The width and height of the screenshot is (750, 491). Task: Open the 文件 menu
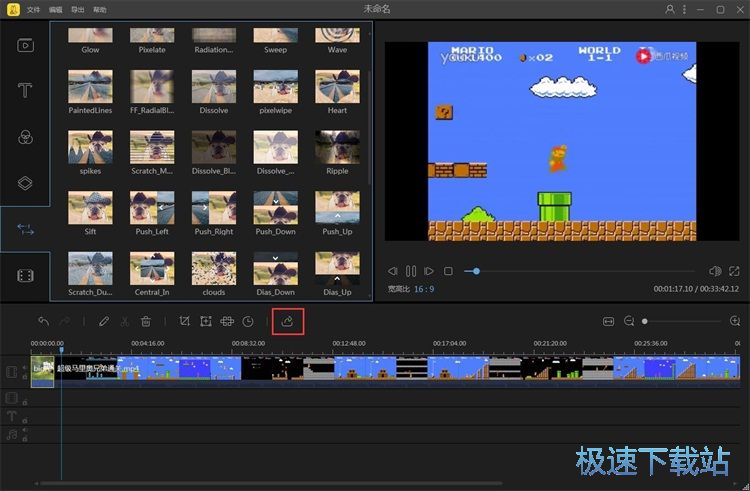[x=33, y=10]
